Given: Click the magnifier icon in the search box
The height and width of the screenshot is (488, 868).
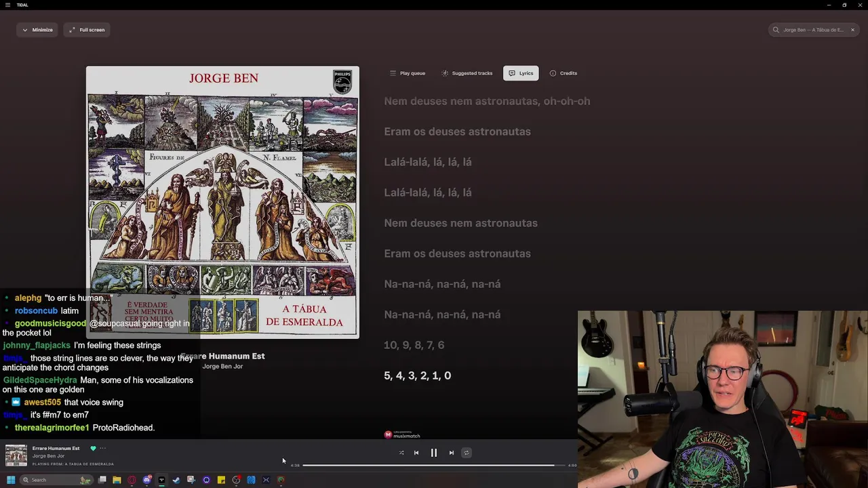Looking at the screenshot, I should (x=776, y=30).
